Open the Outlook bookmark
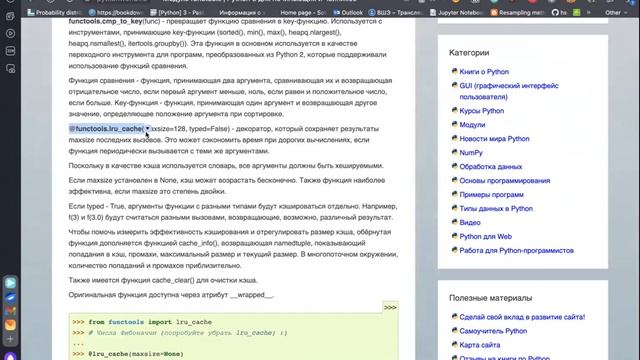This screenshot has height=360, width=640. (348, 13)
